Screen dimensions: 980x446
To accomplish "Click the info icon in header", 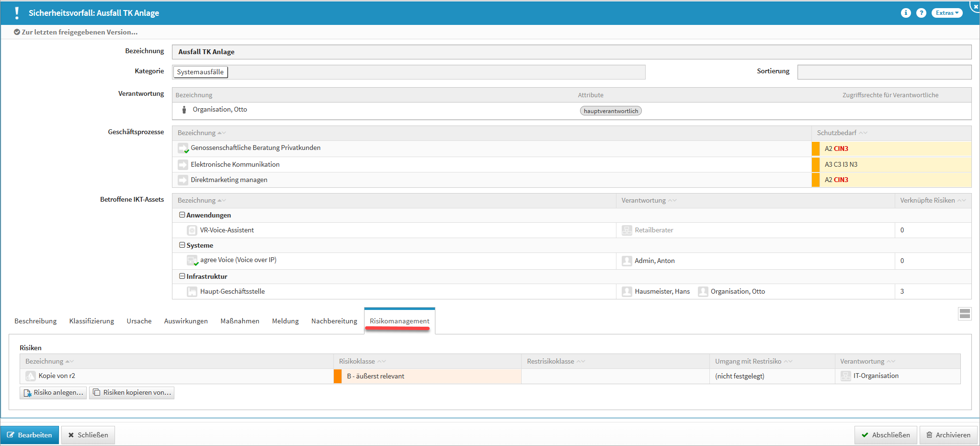I will pos(905,13).
